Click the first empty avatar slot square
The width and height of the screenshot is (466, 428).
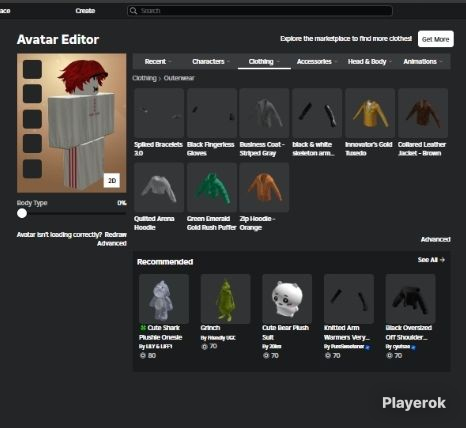32,69
